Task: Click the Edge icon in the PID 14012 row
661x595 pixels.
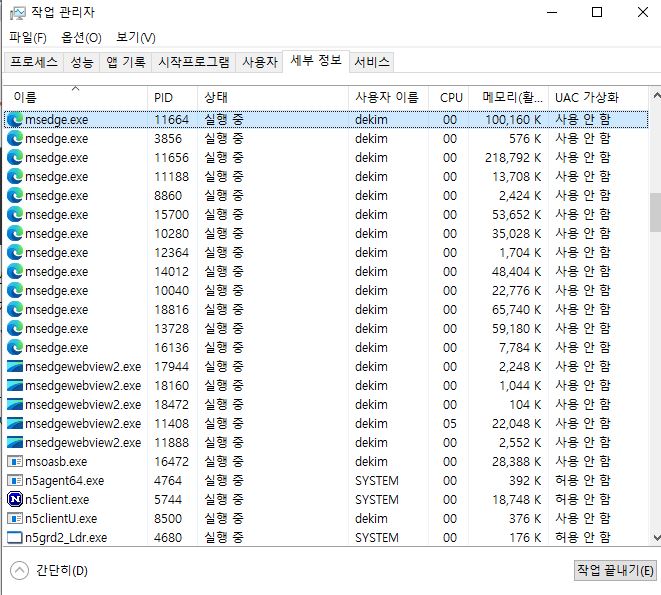Action: (15, 271)
